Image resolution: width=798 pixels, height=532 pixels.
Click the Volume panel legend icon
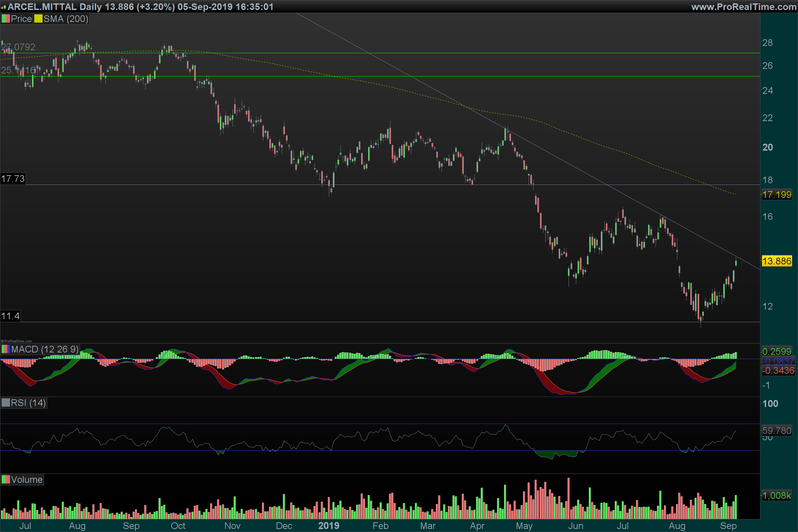point(5,479)
